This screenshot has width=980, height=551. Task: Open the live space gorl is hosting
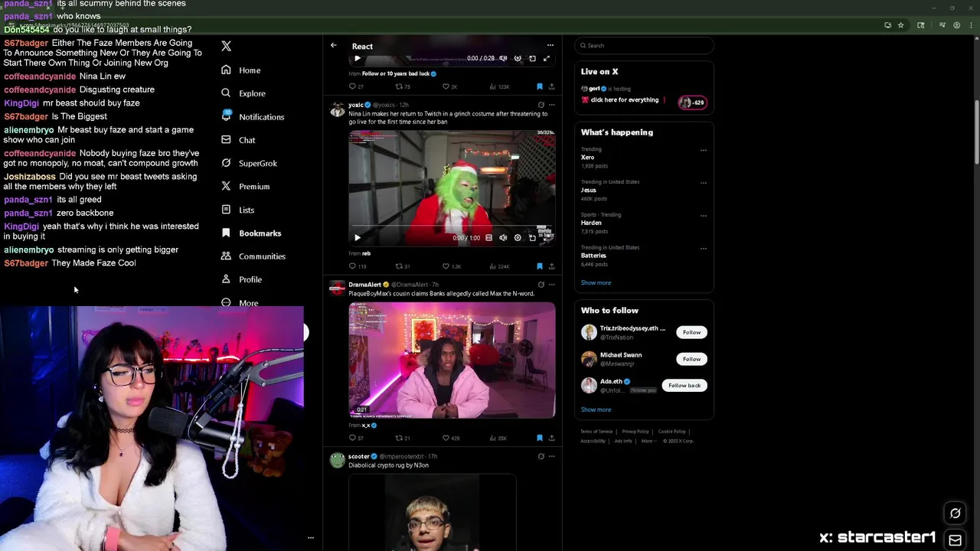tap(644, 95)
